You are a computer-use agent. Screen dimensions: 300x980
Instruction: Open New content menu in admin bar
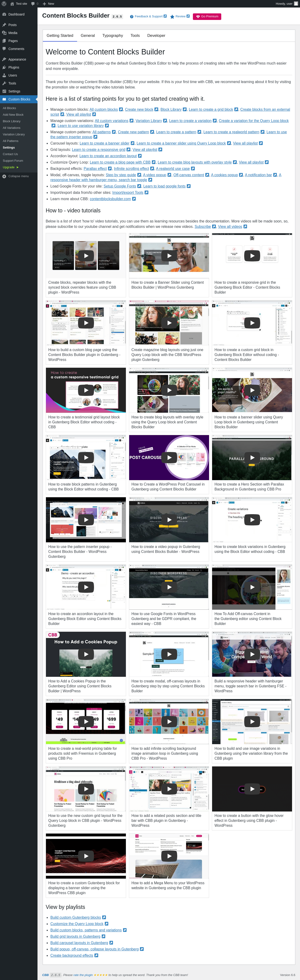tap(48, 4)
